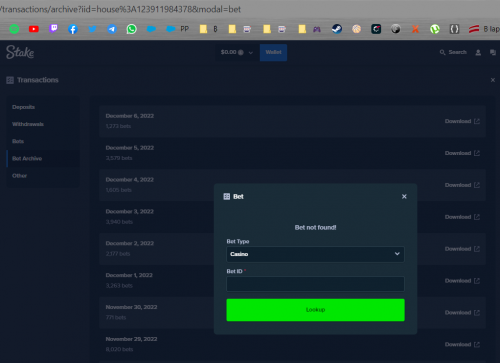The width and height of the screenshot is (500, 363).
Task: Close the Transactions panel with the X
Action: point(493,80)
